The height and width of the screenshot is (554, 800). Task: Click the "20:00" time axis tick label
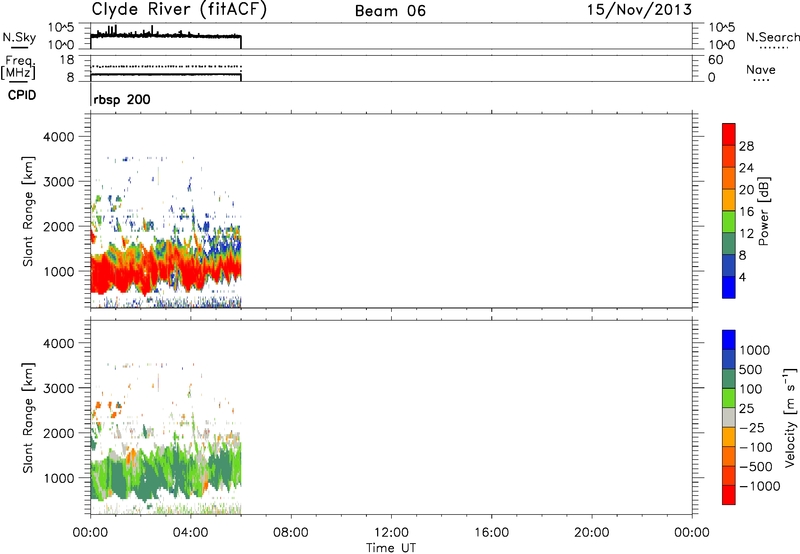tap(591, 533)
